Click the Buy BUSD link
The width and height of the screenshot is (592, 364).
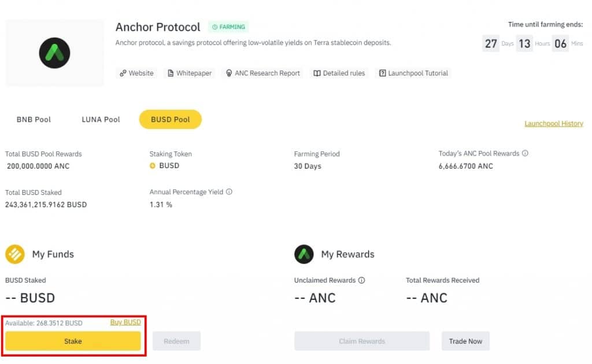coord(125,322)
